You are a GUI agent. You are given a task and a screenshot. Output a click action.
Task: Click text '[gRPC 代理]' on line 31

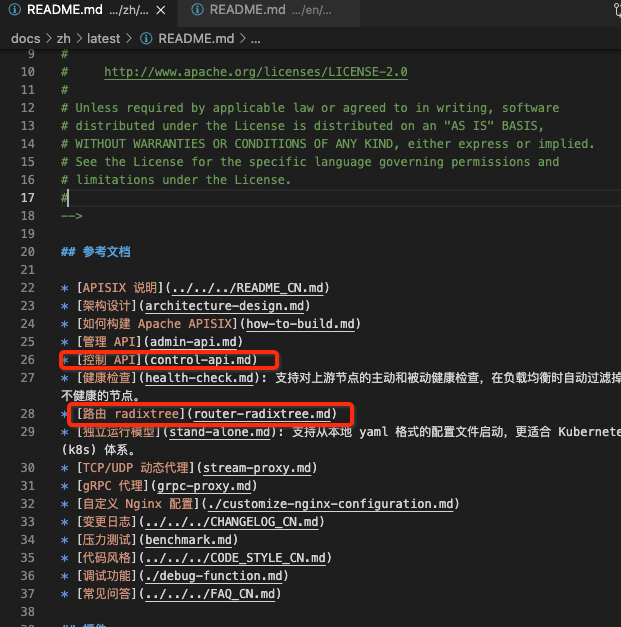113,486
